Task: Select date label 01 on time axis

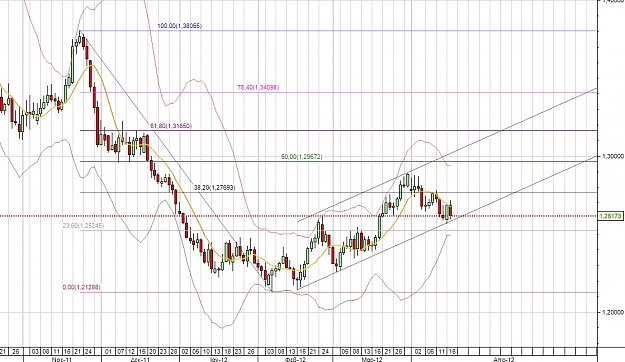Action: [x=108, y=352]
